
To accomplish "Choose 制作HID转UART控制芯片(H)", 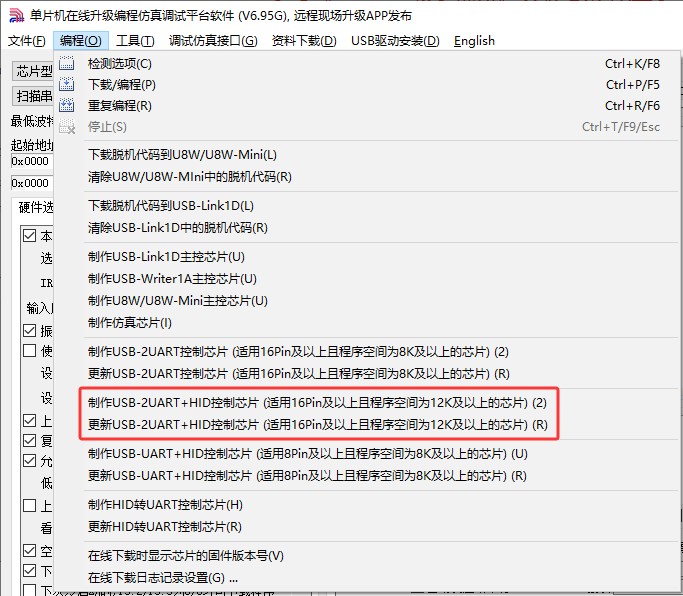I will coord(368,505).
